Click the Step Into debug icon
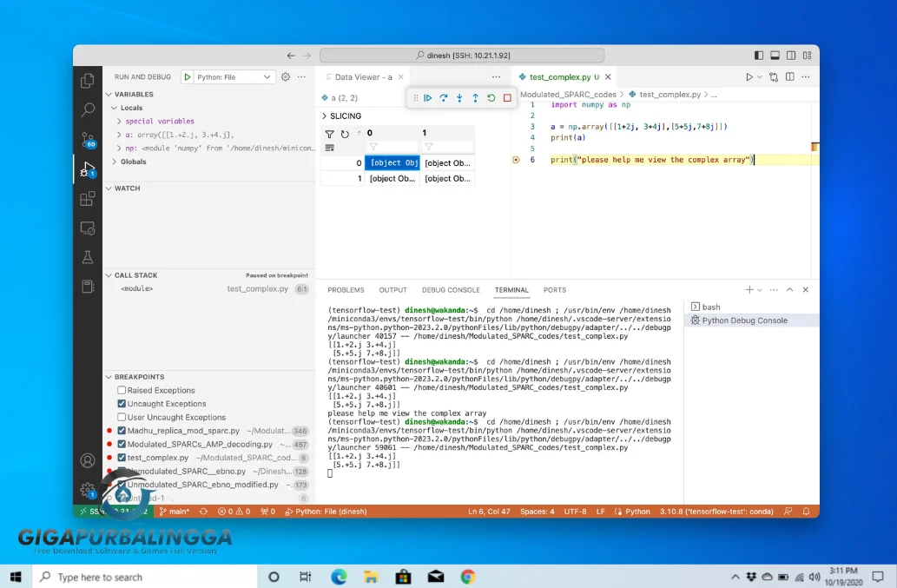The image size is (897, 588). point(459,97)
